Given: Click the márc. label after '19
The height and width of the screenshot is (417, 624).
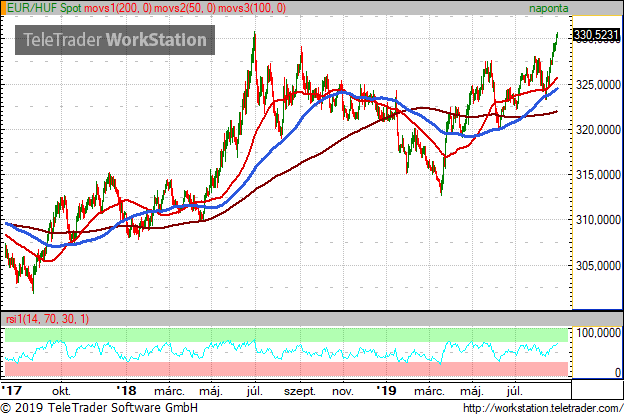Looking at the screenshot, I should tap(429, 391).
